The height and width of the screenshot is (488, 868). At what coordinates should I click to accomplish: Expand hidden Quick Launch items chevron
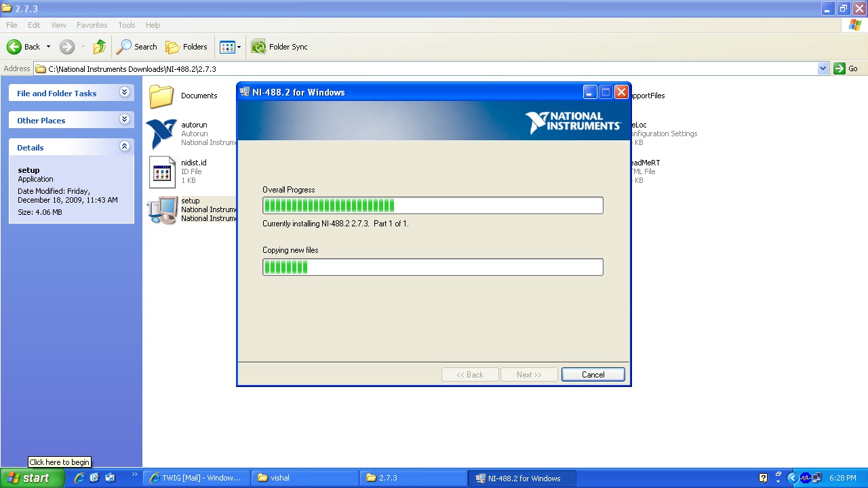[134, 475]
